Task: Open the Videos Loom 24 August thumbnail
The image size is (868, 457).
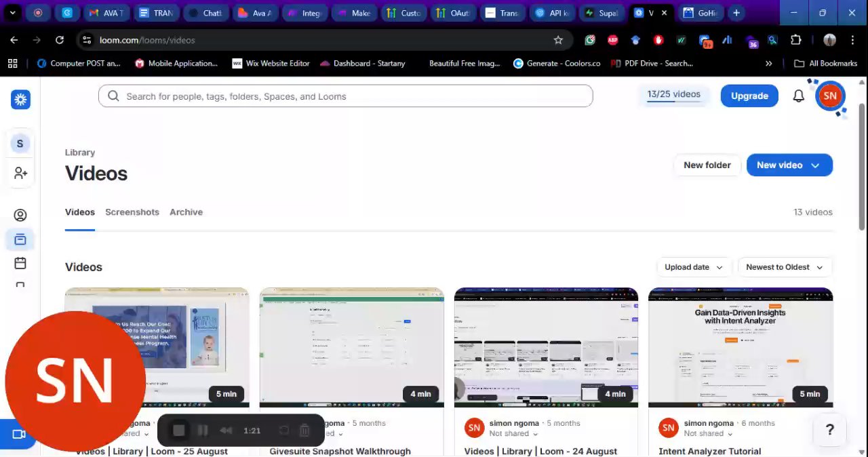Action: pos(546,347)
